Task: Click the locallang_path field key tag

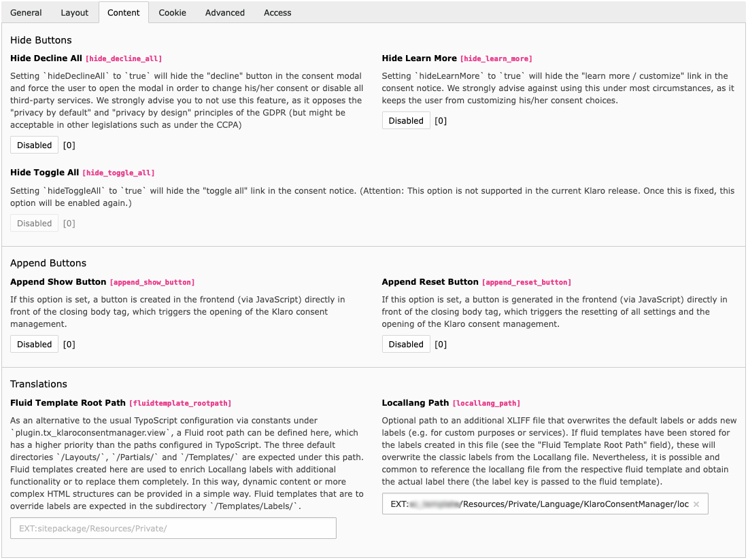Action: coord(486,404)
